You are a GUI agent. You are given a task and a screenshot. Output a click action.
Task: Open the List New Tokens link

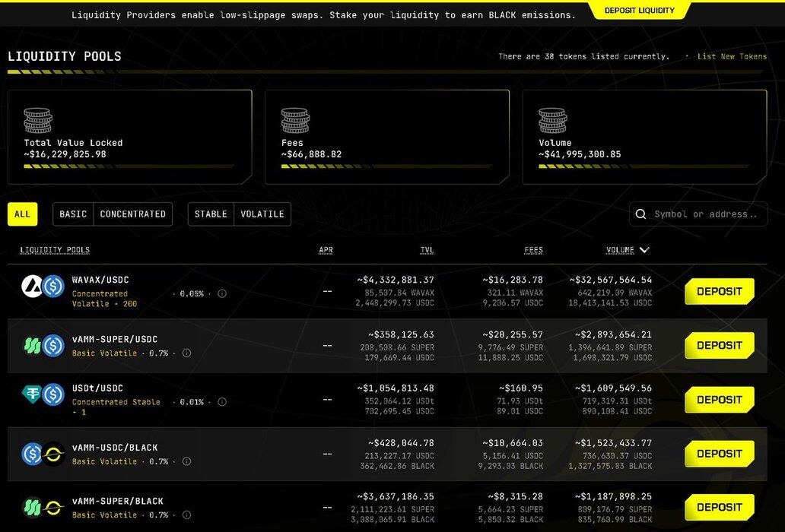(x=732, y=56)
